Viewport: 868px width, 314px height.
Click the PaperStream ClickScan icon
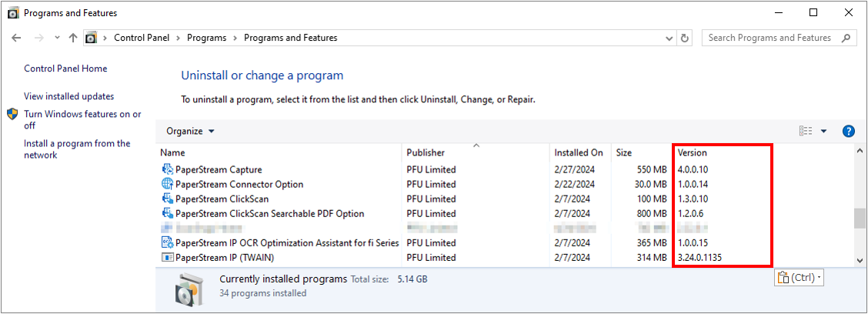[x=167, y=199]
